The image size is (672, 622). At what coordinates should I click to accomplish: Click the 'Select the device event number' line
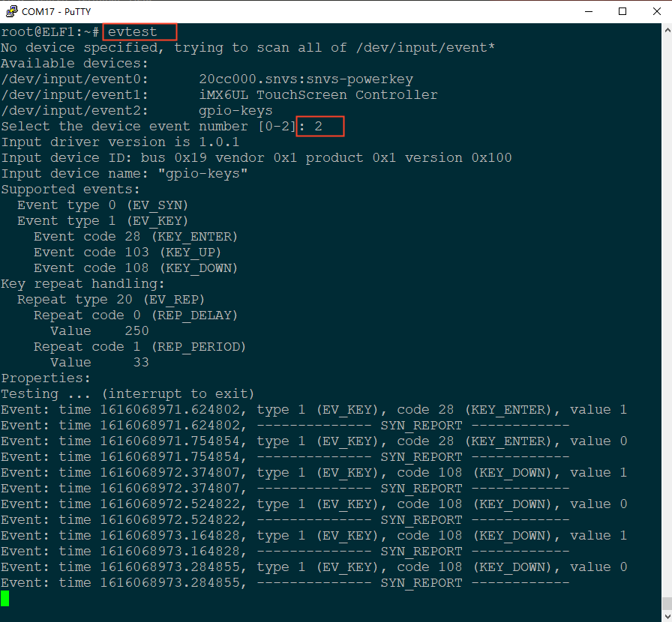(161, 127)
